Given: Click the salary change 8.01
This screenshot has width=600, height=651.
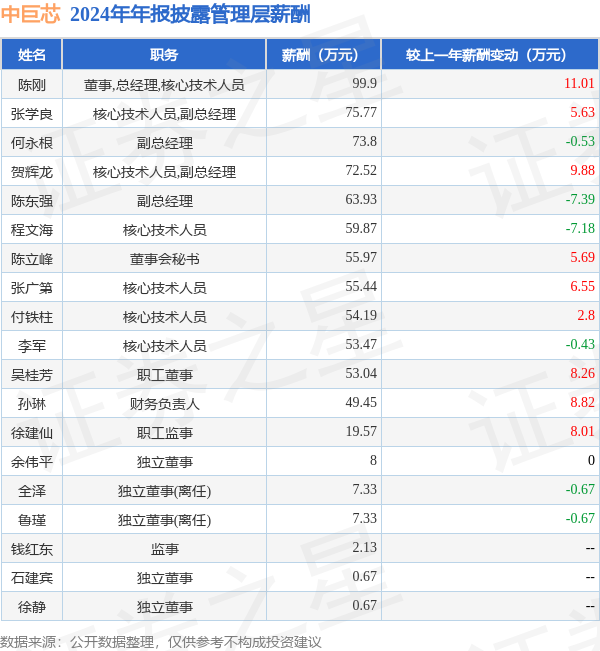Looking at the screenshot, I should coord(582,431).
